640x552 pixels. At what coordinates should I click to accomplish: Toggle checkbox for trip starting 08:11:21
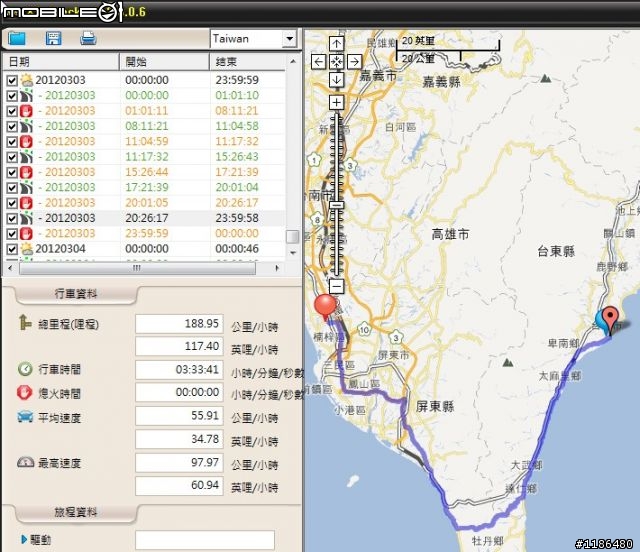[x=12, y=126]
